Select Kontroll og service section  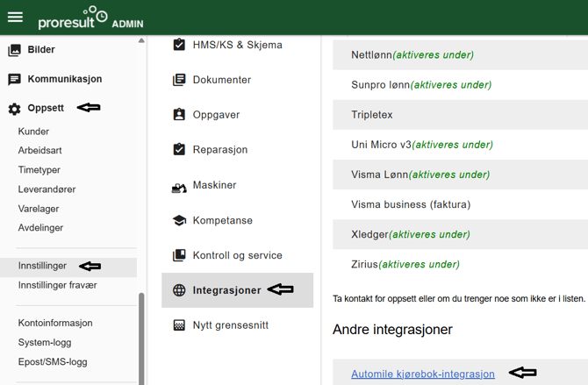[x=237, y=255]
